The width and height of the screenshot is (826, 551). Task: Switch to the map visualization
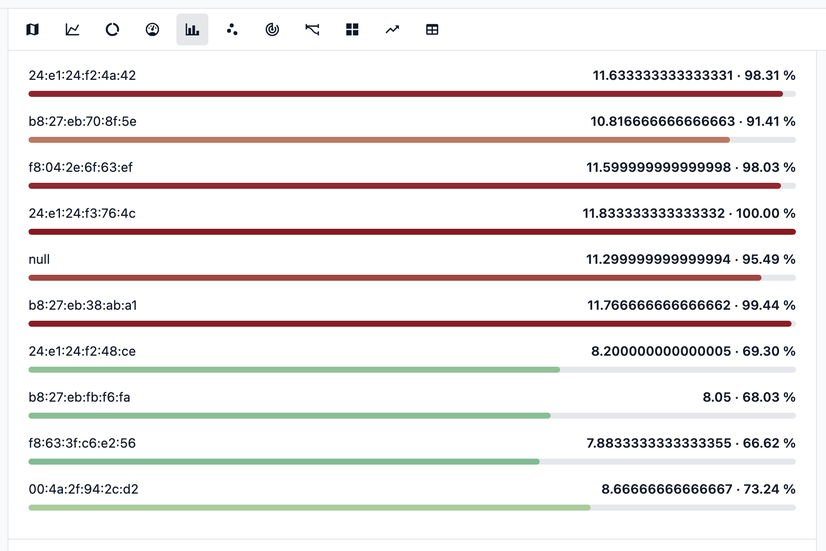click(x=32, y=30)
